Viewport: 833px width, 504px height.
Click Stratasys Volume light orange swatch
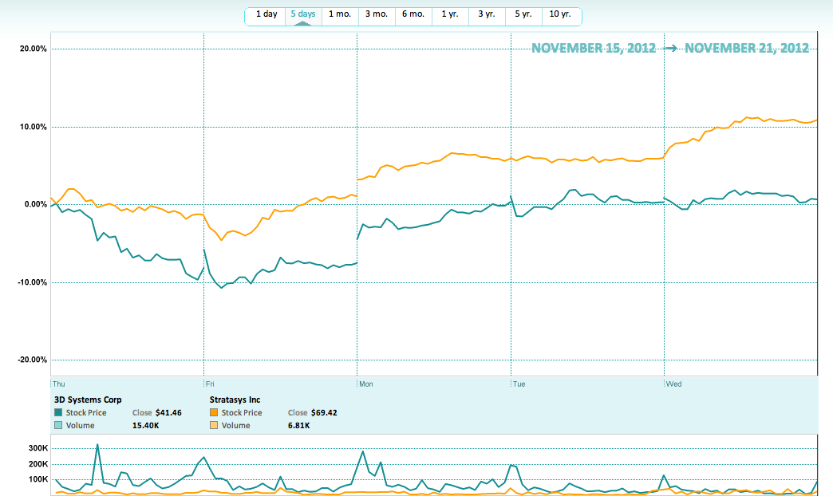pos(214,426)
